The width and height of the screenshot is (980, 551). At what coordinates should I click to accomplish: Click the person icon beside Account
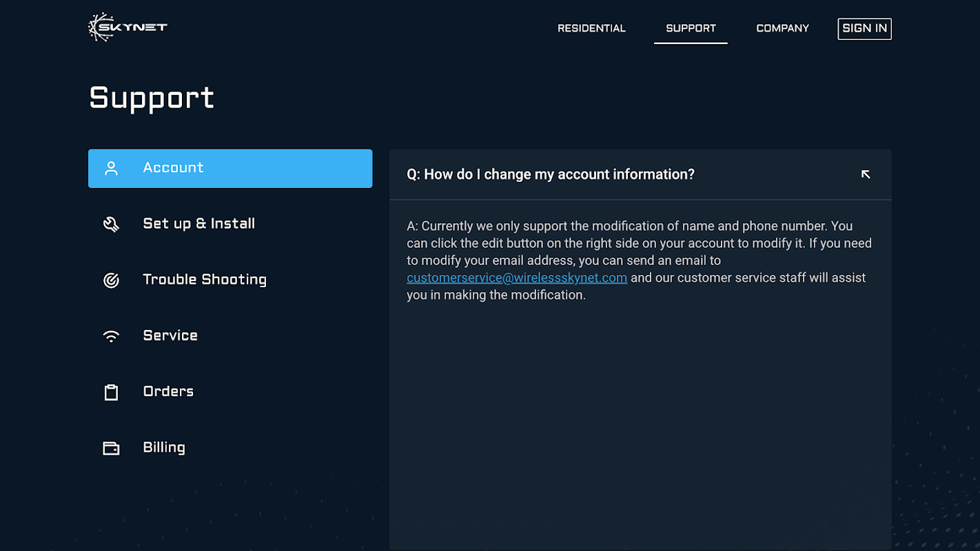tap(111, 168)
